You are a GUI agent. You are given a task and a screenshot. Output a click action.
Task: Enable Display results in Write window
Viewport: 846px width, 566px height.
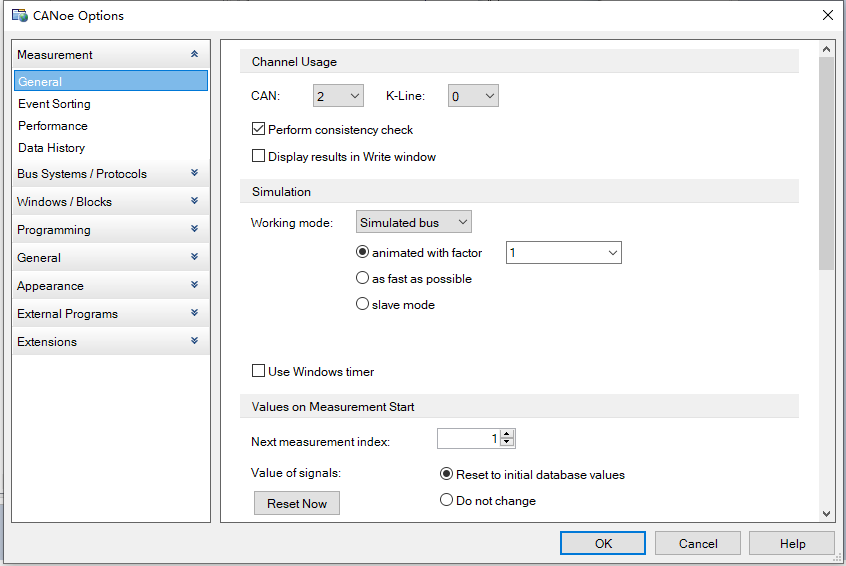click(x=258, y=156)
